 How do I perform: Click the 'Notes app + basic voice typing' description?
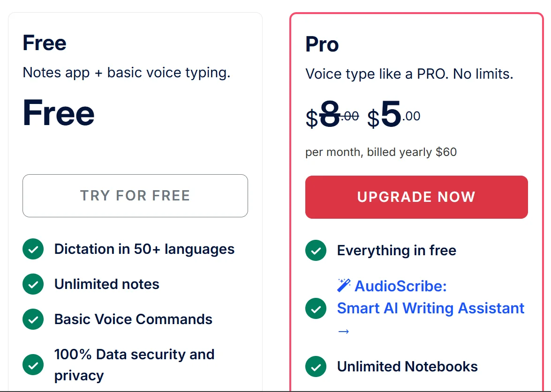click(127, 73)
